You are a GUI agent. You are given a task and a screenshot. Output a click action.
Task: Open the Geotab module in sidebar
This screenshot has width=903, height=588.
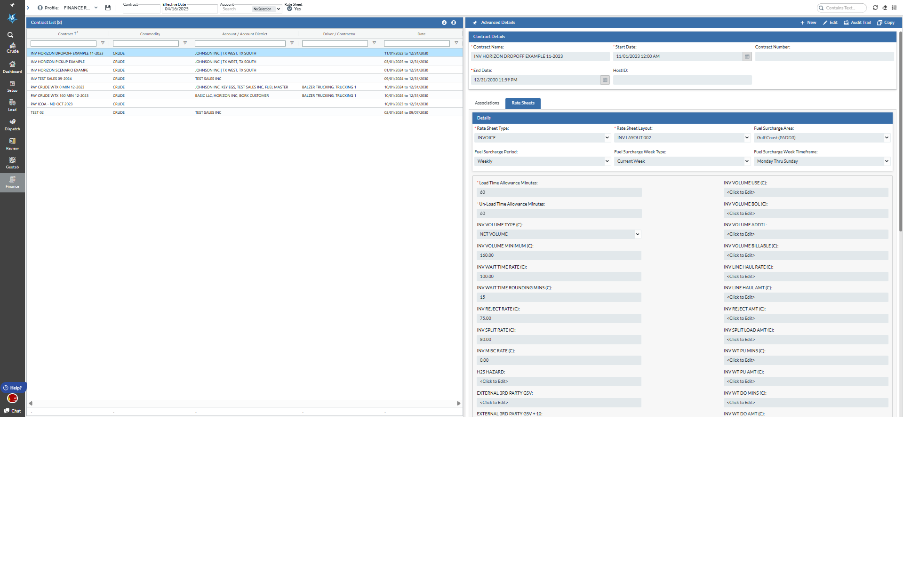point(12,163)
